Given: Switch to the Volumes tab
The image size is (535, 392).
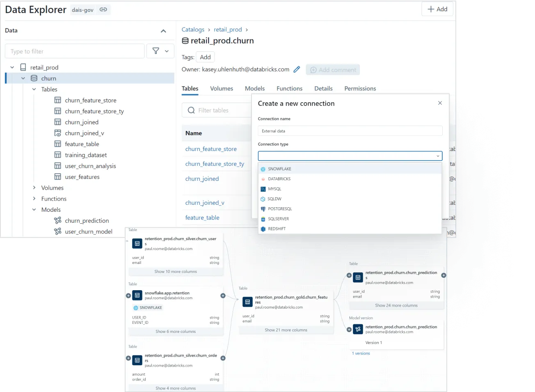Looking at the screenshot, I should click(222, 89).
